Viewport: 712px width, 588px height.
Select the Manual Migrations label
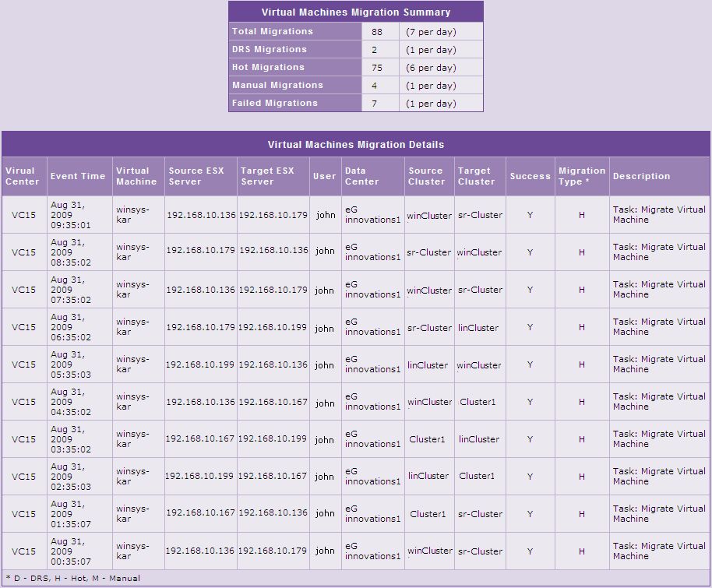[277, 85]
